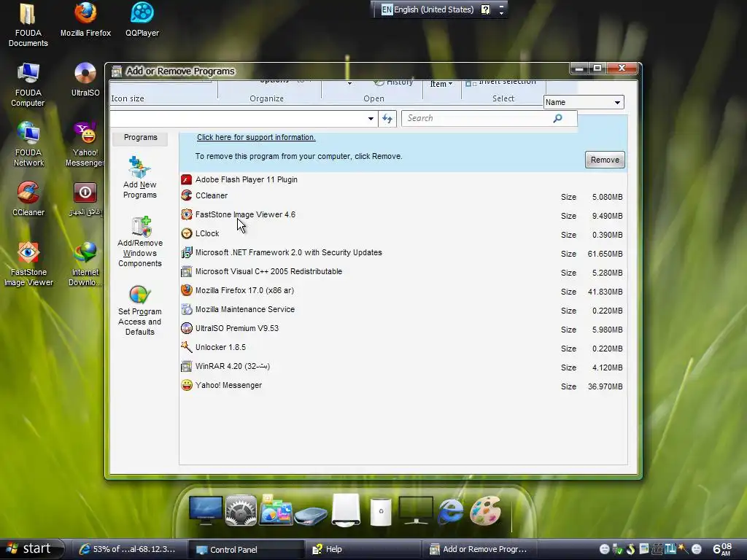The image size is (747, 560).
Task: Select the 'Yahoo! Messenger' entry text
Action: (x=228, y=385)
